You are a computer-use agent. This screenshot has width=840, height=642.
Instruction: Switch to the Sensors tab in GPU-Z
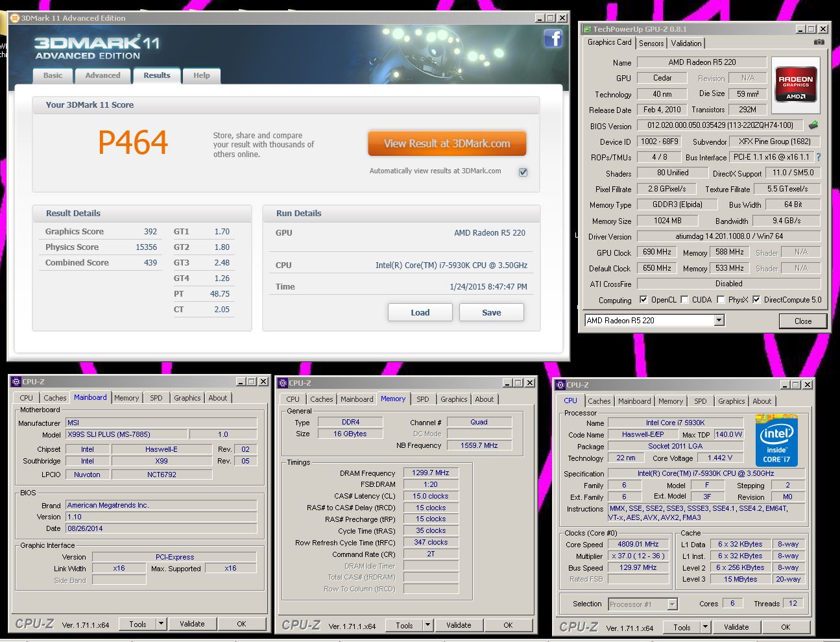[x=651, y=43]
